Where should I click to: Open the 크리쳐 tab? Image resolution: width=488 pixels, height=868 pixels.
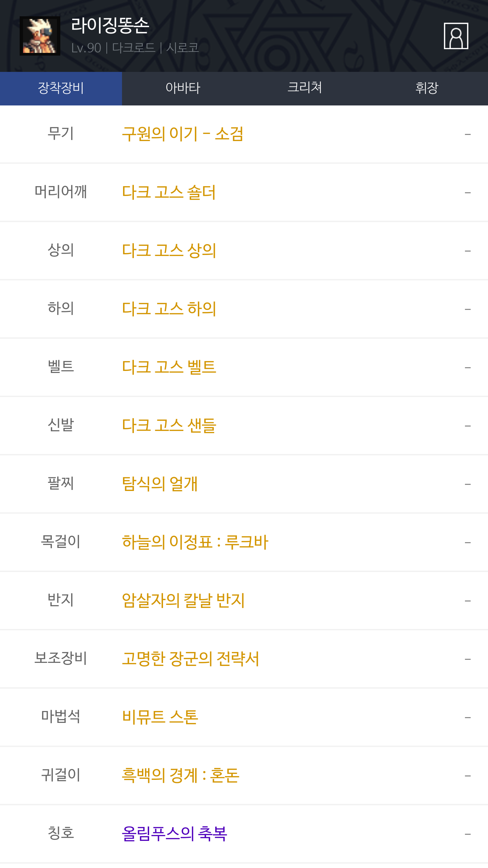(x=305, y=88)
